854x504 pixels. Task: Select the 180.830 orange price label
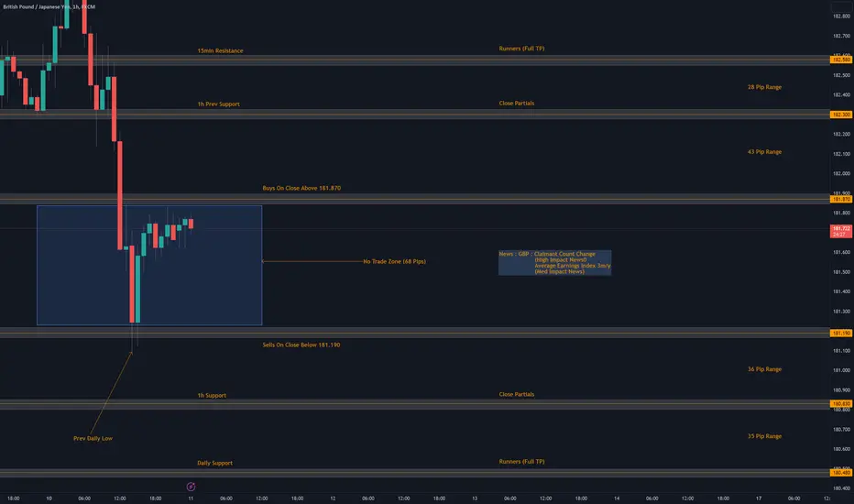841,404
